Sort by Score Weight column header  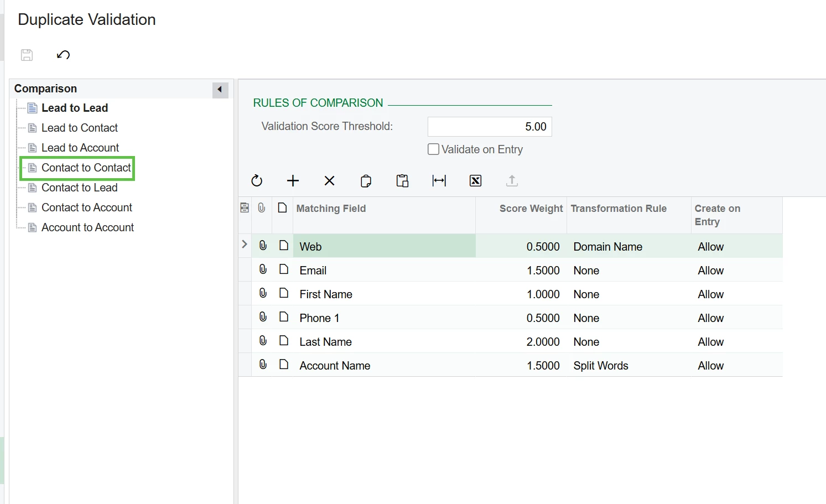click(521, 215)
